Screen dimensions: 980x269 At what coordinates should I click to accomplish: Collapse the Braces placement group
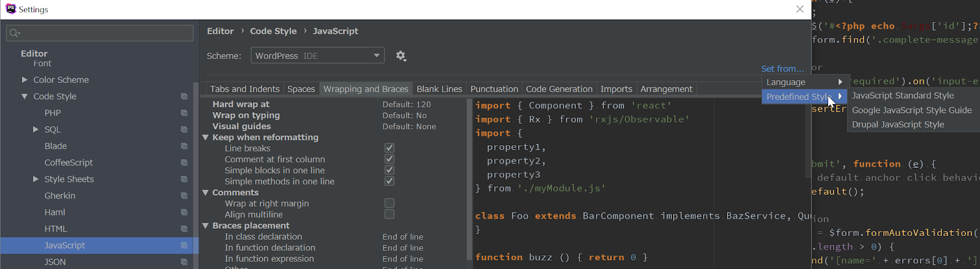(x=206, y=225)
